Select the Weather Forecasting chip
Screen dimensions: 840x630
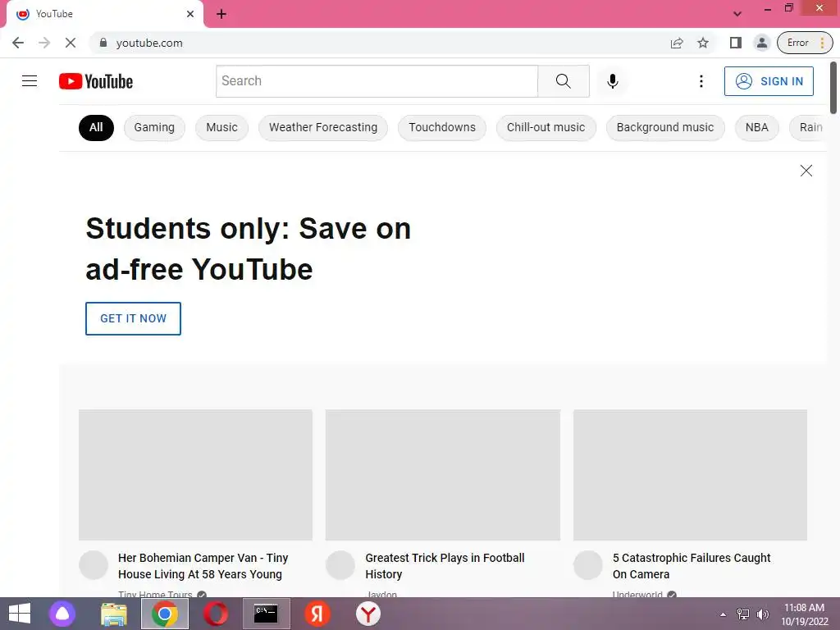point(323,127)
